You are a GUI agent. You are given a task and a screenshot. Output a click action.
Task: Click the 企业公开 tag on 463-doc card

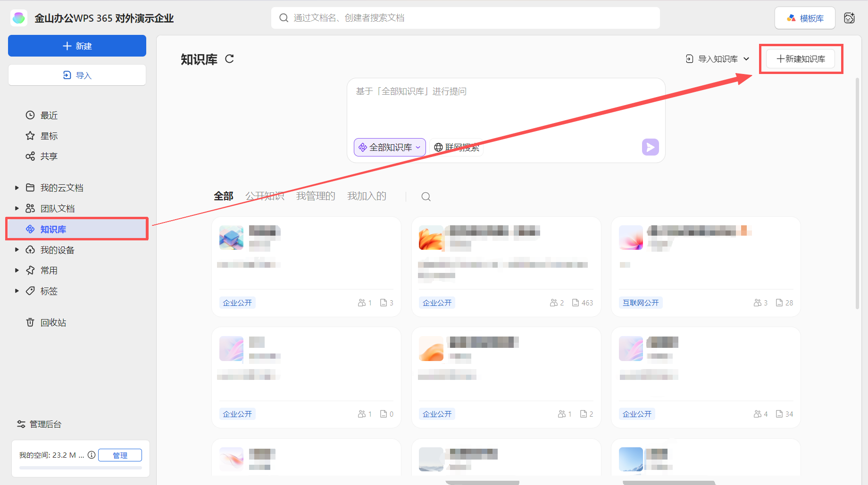[437, 303]
